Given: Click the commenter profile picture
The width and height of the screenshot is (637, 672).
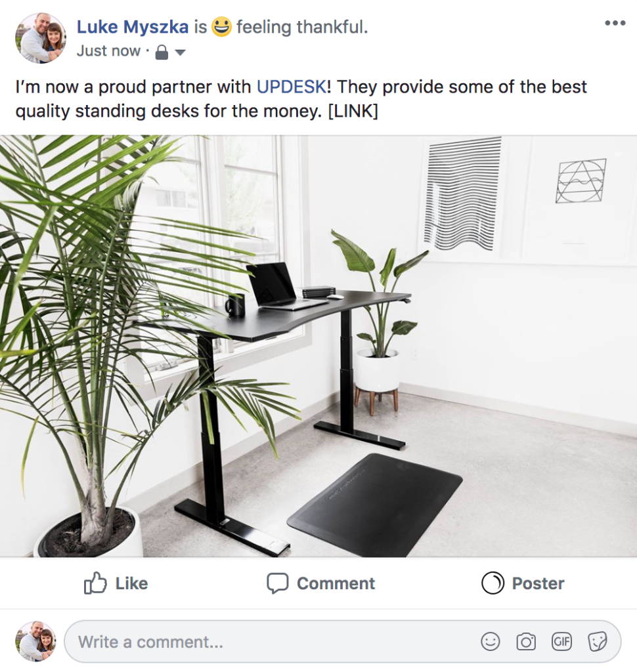Looking at the screenshot, I should (35, 641).
